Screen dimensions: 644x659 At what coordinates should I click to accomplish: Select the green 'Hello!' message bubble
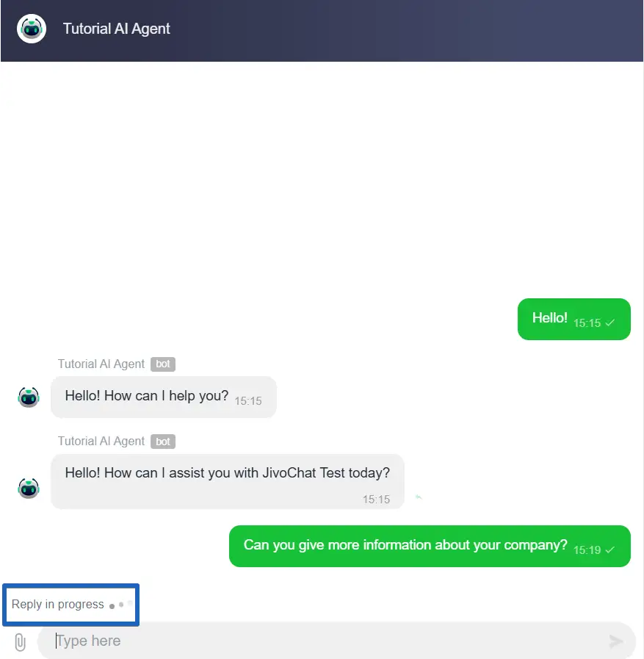coord(574,319)
